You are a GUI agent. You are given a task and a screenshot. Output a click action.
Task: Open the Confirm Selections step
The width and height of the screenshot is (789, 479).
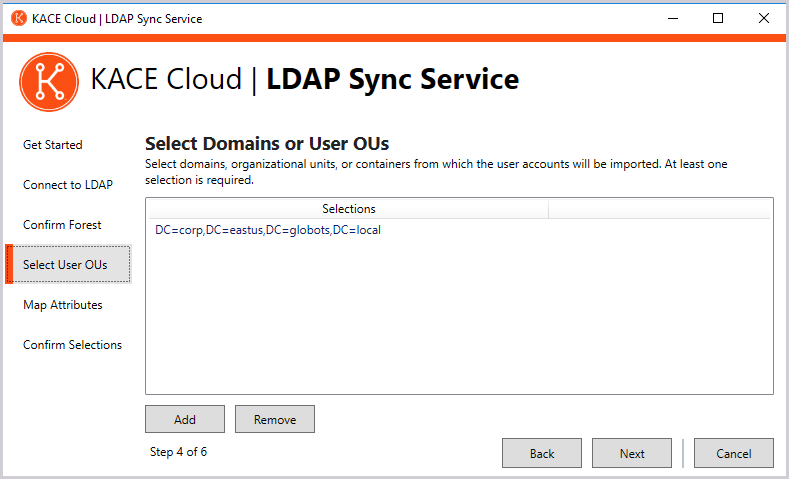tap(72, 345)
